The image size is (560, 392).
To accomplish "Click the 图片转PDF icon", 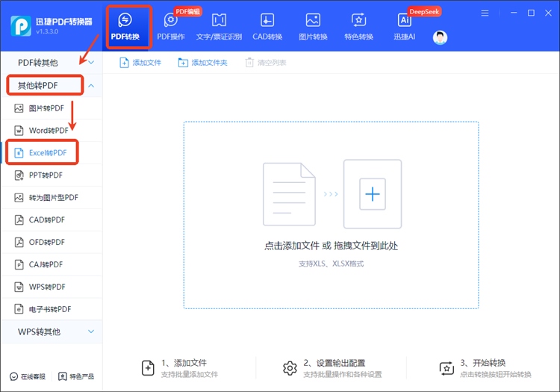I will pos(19,108).
